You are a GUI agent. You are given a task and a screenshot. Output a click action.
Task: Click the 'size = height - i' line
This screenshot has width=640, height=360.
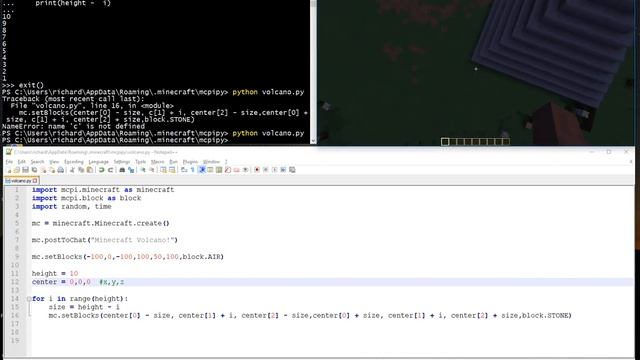(x=84, y=307)
